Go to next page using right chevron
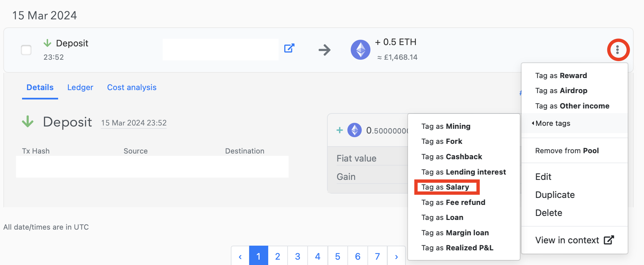Image resolution: width=644 pixels, height=265 pixels. click(396, 256)
